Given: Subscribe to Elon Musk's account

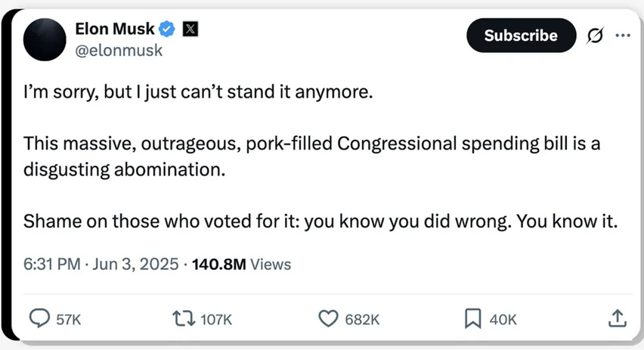Looking at the screenshot, I should (521, 36).
